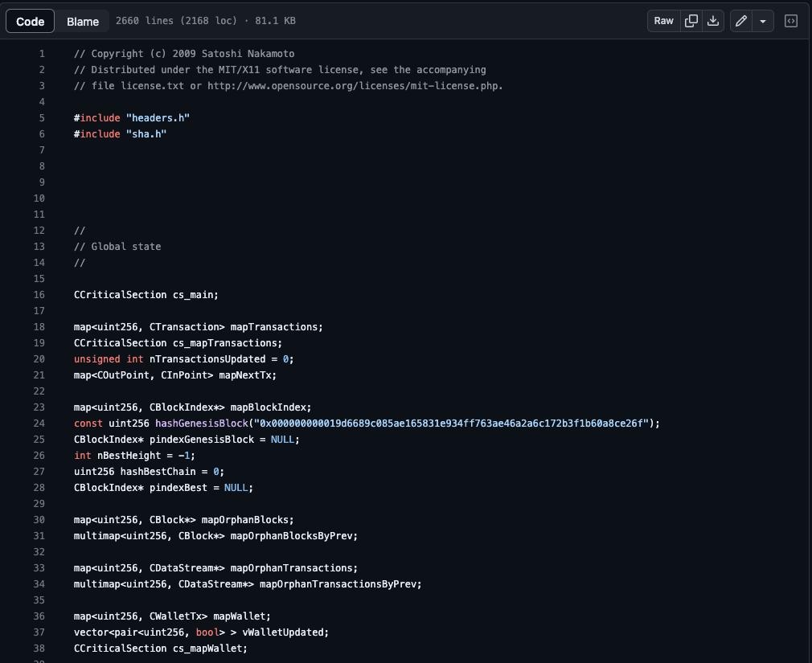Click the "Global state" comment line
This screenshot has height=663, width=812.
pos(125,247)
